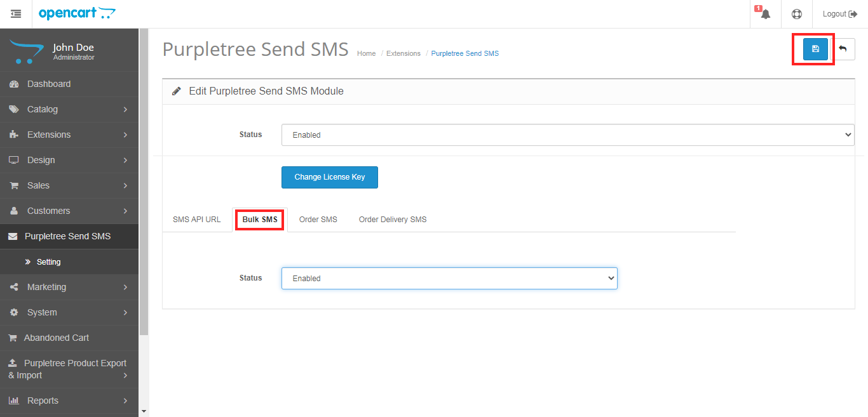The height and width of the screenshot is (417, 868).
Task: Click the Abandoned Cart label text
Action: 57,338
